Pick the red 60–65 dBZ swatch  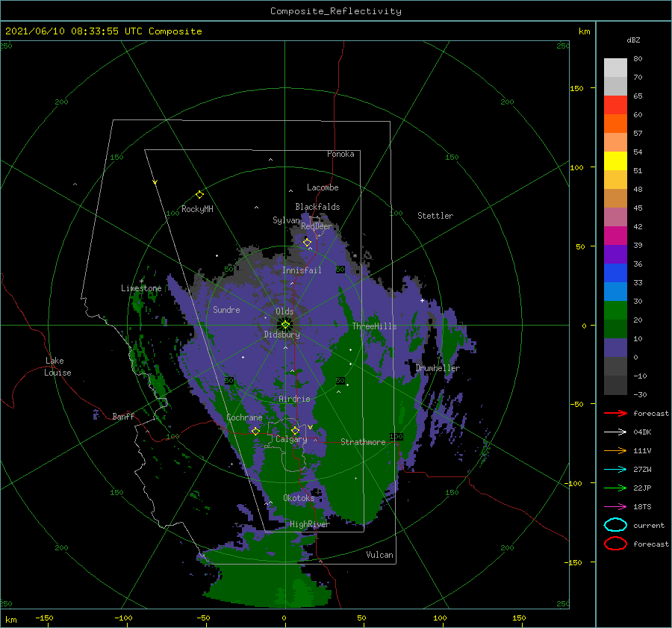tap(615, 105)
